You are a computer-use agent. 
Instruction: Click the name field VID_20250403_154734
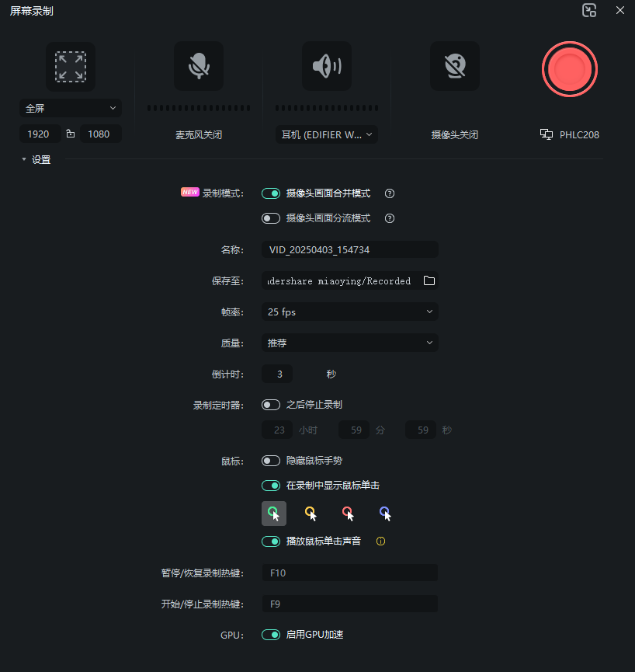pos(350,249)
